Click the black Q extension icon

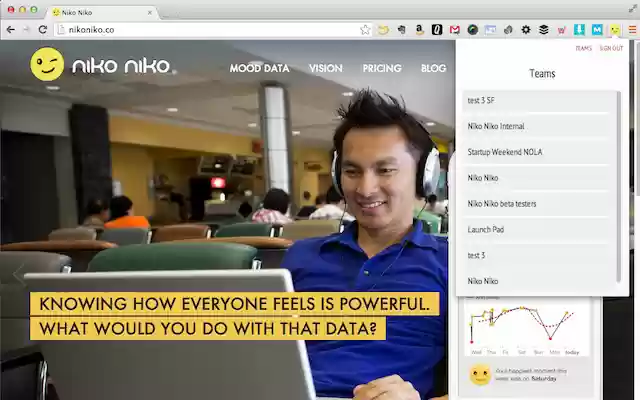437,29
